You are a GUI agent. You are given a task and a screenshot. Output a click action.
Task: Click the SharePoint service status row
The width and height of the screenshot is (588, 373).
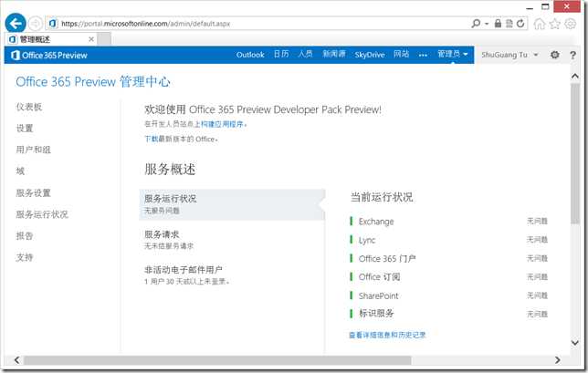448,295
